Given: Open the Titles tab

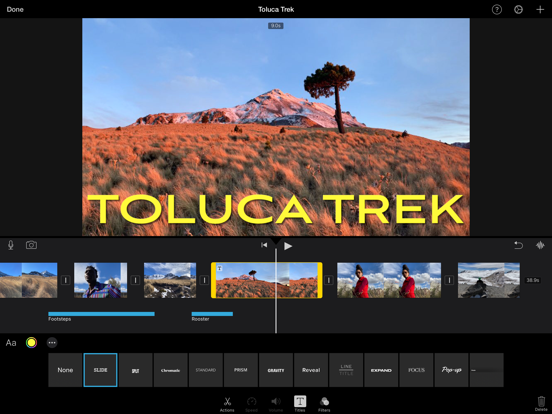Looking at the screenshot, I should click(300, 403).
